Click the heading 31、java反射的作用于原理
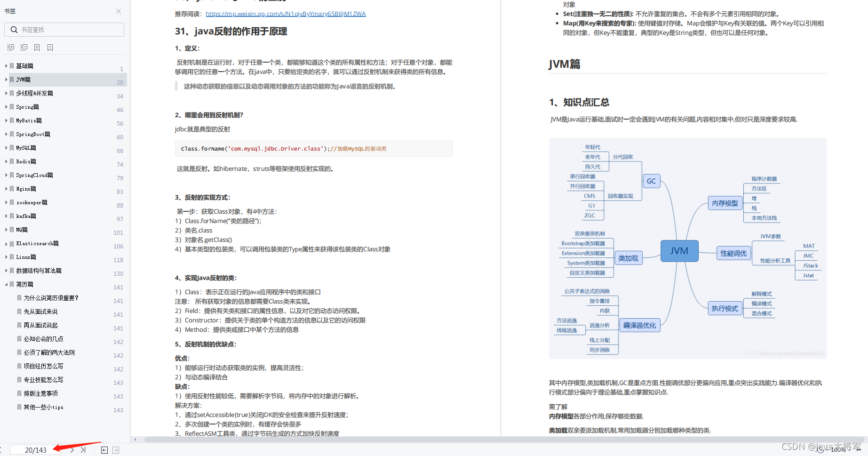868x456 pixels. pyautogui.click(x=231, y=32)
